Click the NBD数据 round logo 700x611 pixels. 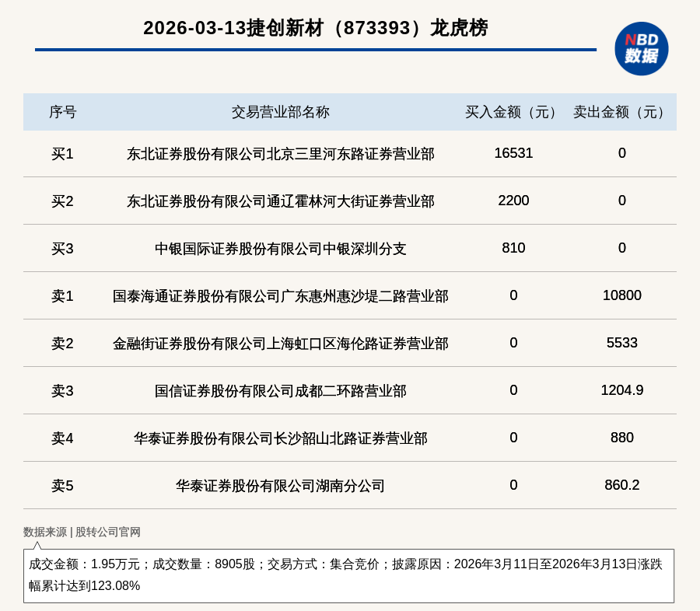tap(641, 48)
